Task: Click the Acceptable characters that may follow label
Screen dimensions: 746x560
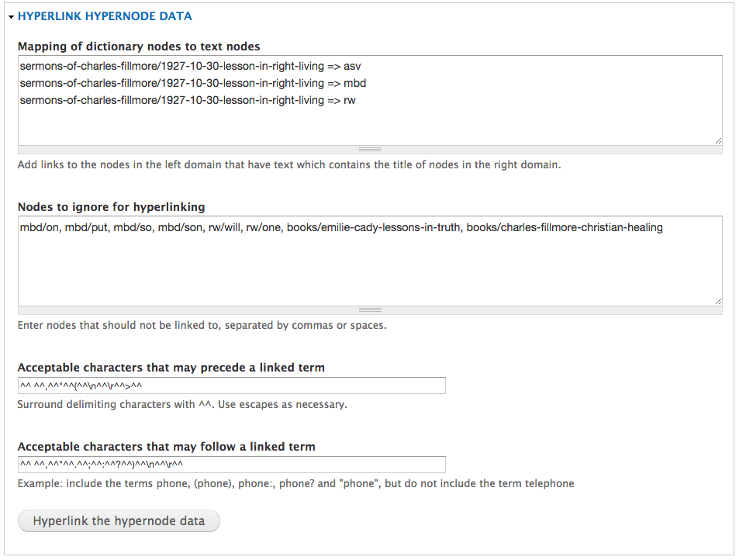Action: tap(167, 447)
